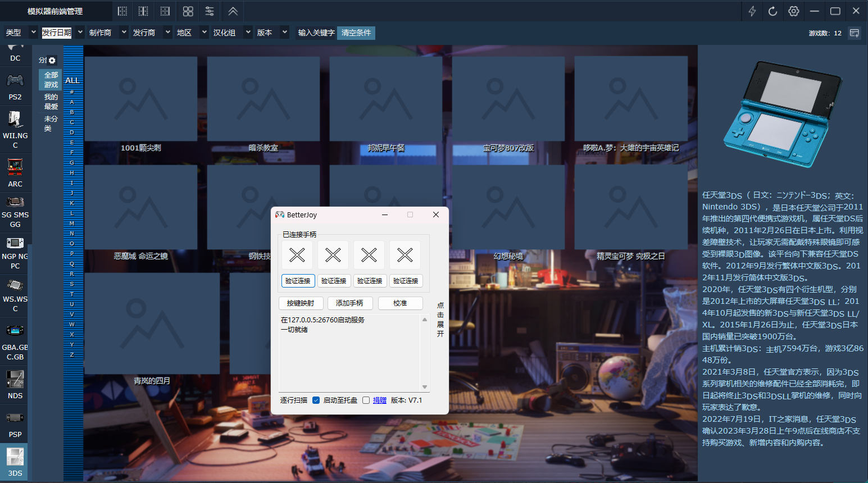Click the BetterJoy log scrollbar down arrow

(425, 387)
